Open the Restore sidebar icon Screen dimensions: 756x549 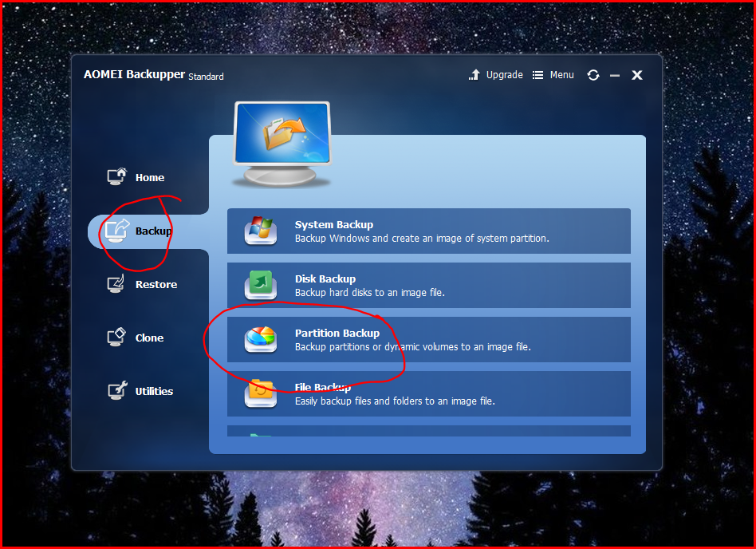116,283
